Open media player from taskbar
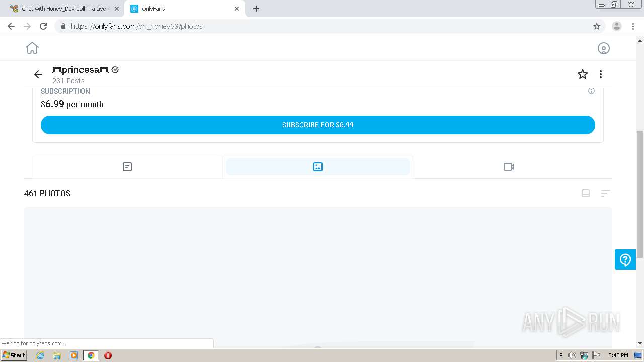Image resolution: width=644 pixels, height=362 pixels. pyautogui.click(x=74, y=355)
